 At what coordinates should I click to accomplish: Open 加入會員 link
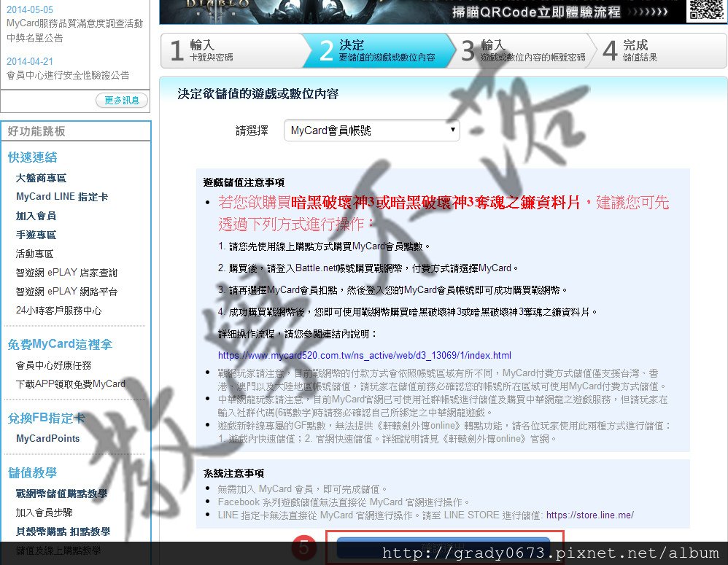pos(36,216)
